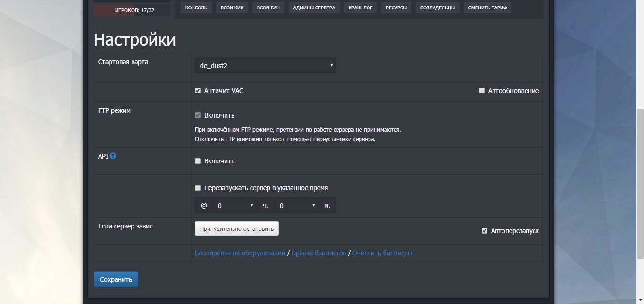Open the restart minutes dropdown
This screenshot has width=644, height=304.
click(x=296, y=206)
